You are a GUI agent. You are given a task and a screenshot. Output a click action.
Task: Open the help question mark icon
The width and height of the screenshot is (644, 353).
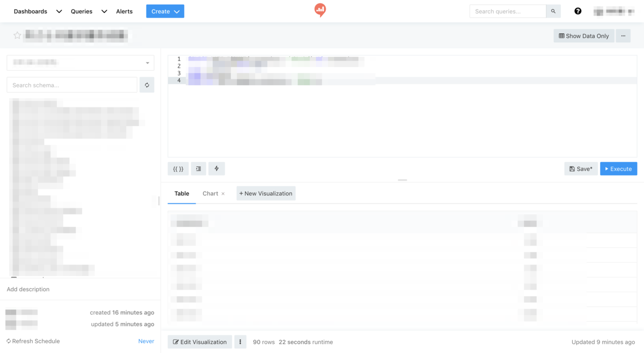578,11
